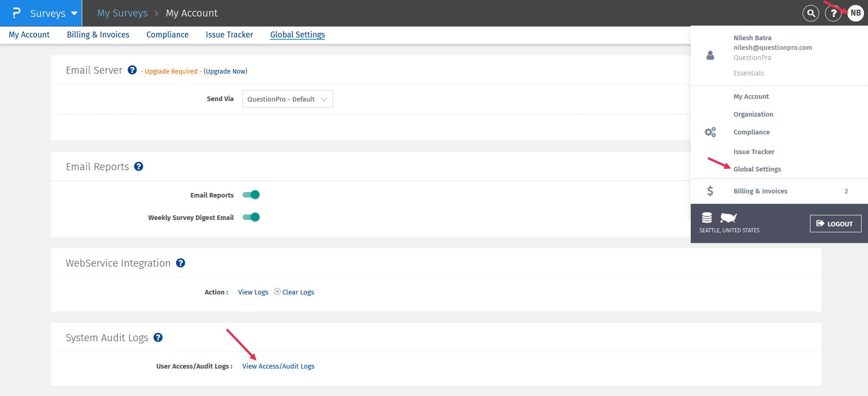The width and height of the screenshot is (868, 396).
Task: Click the Email Server help icon
Action: tap(132, 70)
